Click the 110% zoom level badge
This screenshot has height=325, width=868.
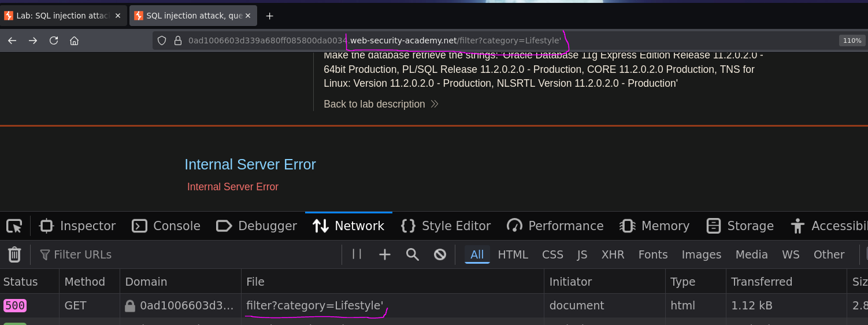click(x=852, y=40)
